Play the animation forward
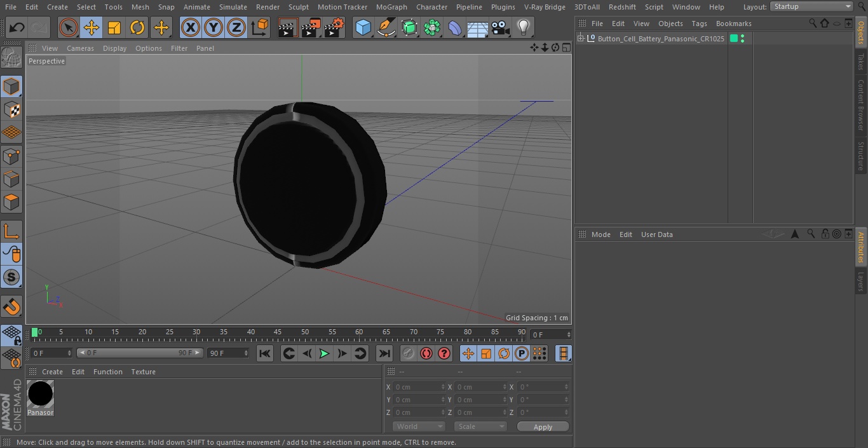 [324, 353]
